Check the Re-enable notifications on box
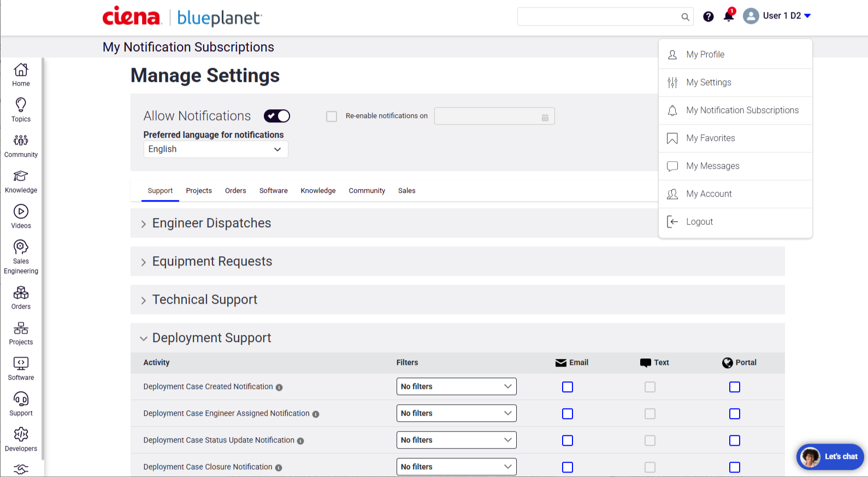 (x=332, y=116)
